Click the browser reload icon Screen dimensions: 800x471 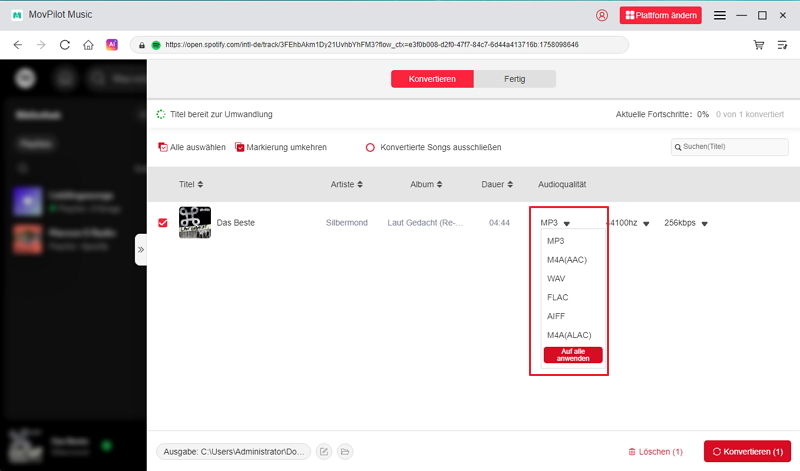coord(65,45)
